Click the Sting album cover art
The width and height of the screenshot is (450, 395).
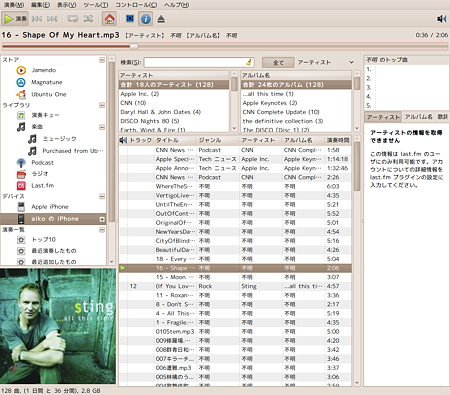coord(58,326)
